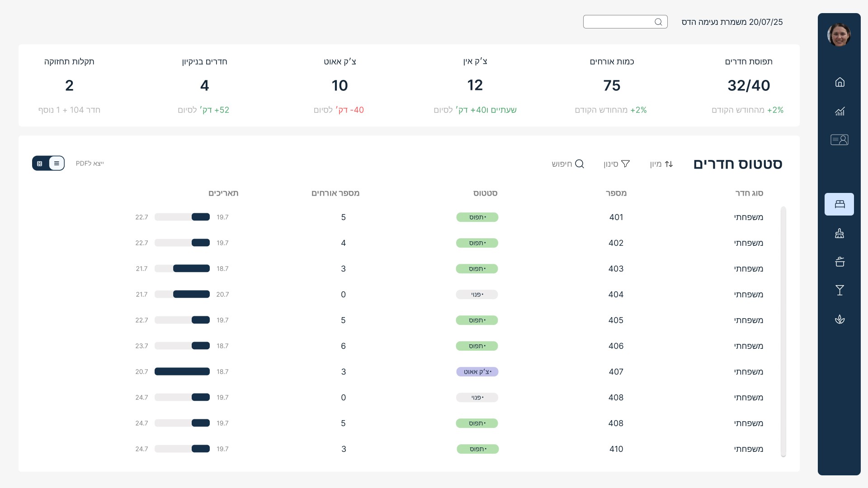Click ייצא ל-PDF export link
This screenshot has width=868, height=488.
pyautogui.click(x=90, y=163)
